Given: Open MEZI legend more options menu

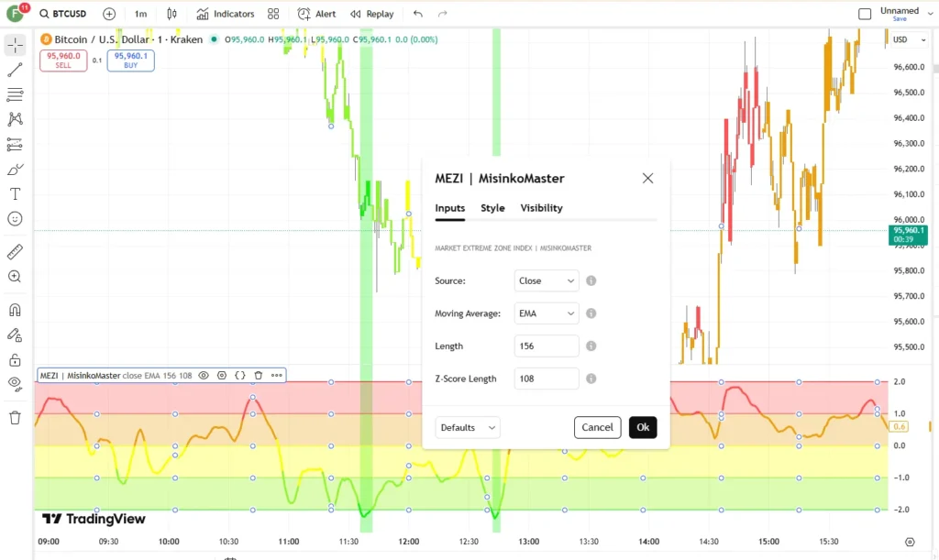Looking at the screenshot, I should (277, 376).
